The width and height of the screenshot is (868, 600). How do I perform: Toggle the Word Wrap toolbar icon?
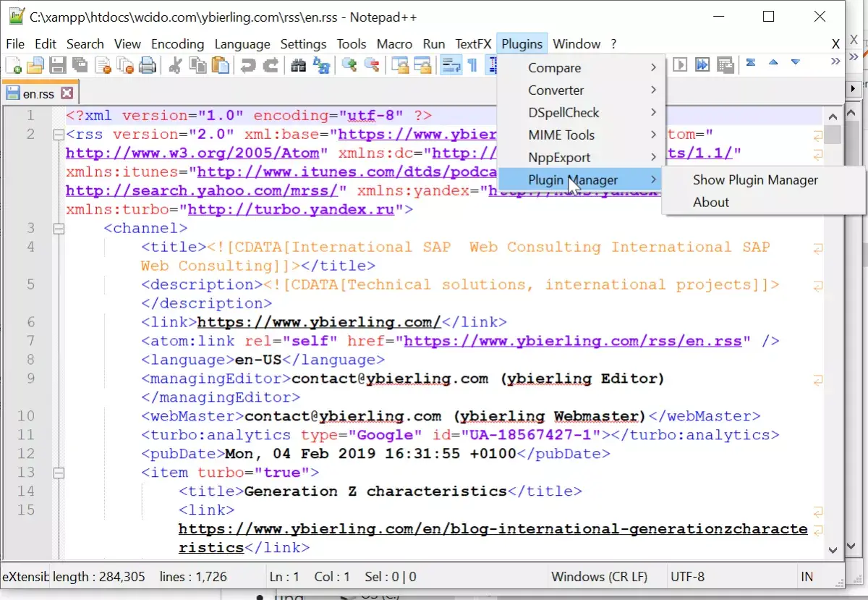451,66
